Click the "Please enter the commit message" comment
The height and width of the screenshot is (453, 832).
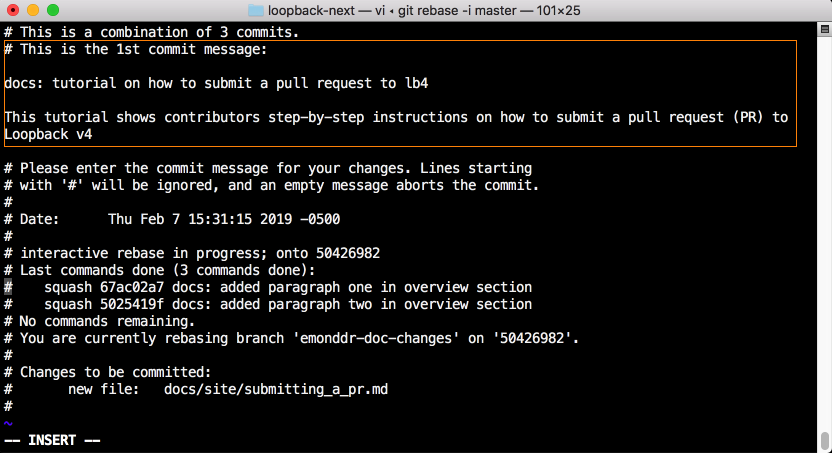click(268, 168)
